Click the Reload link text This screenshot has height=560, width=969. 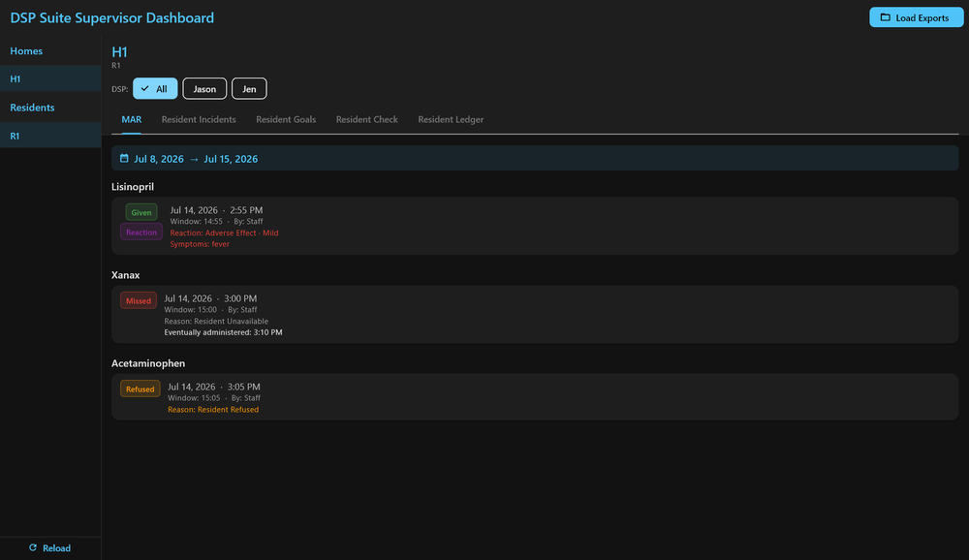pos(56,548)
